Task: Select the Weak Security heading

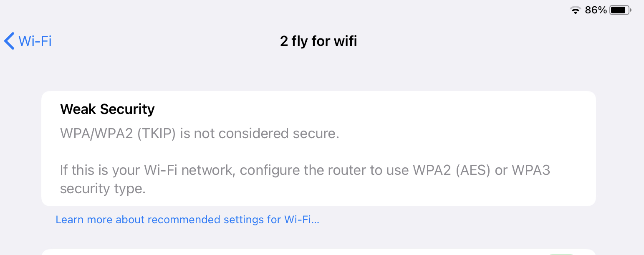Action: click(x=107, y=109)
